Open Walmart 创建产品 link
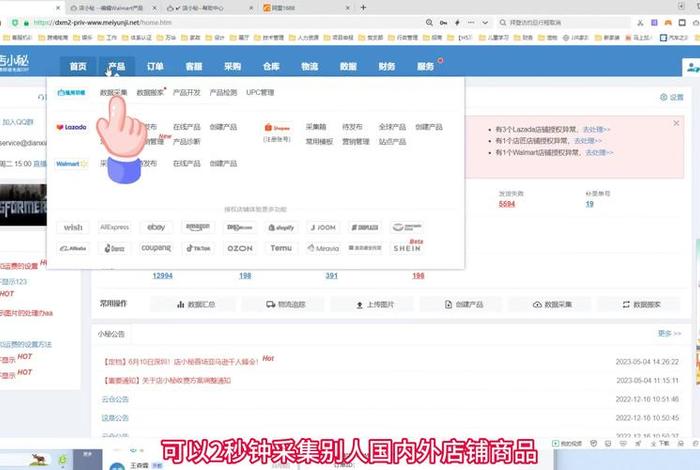The image size is (700, 470). click(223, 164)
